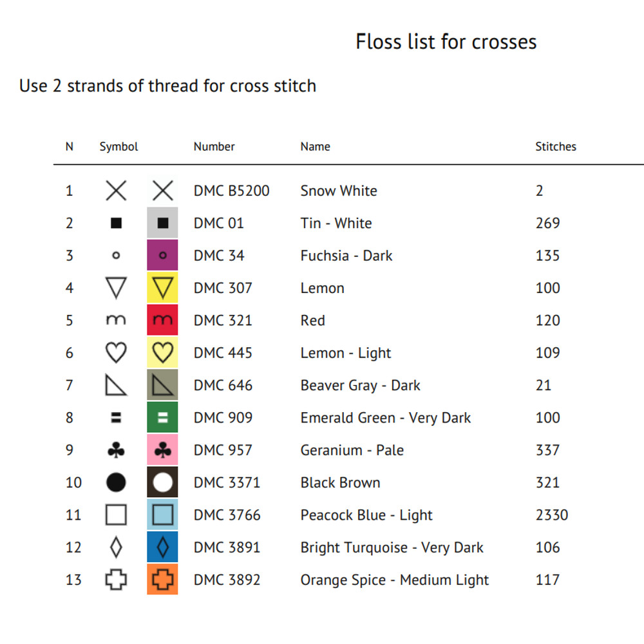Click the Stitches column header
644x644 pixels.
click(555, 147)
